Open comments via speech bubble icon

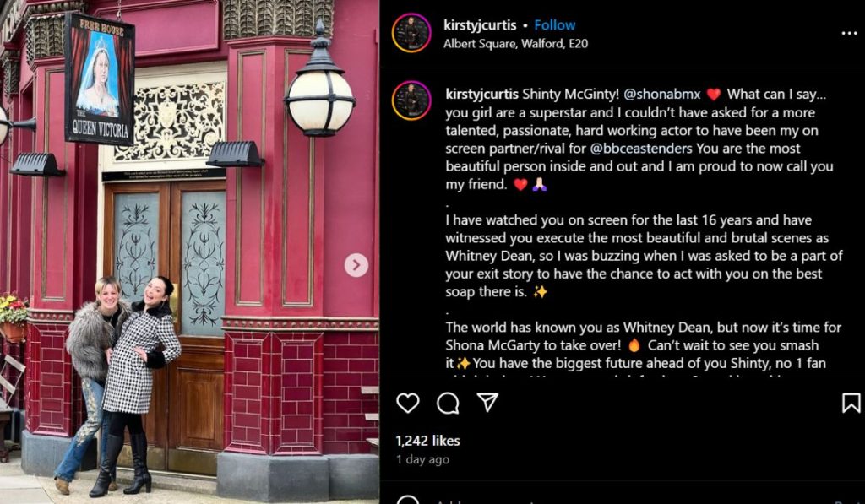point(448,403)
